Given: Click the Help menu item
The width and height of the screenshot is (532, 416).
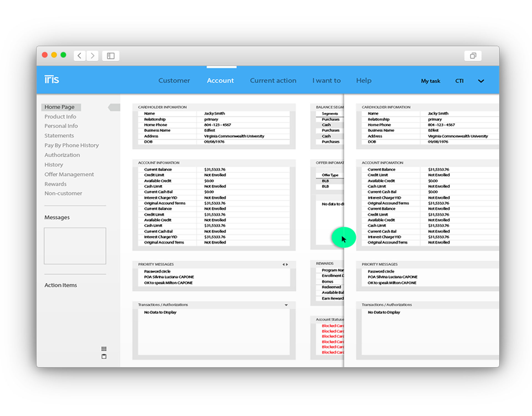Looking at the screenshot, I should (364, 80).
